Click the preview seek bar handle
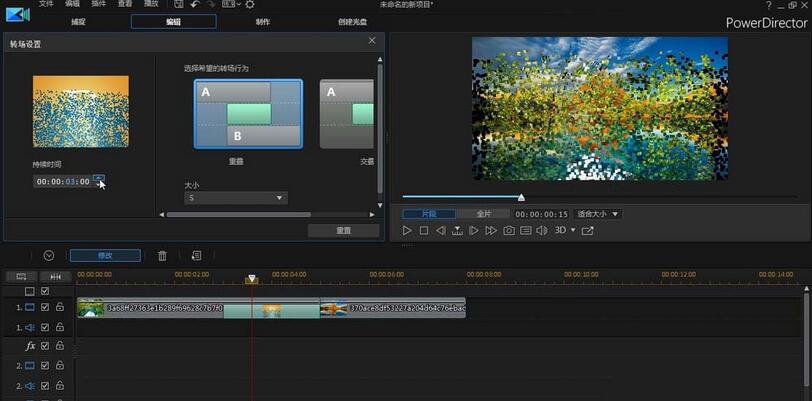The width and height of the screenshot is (812, 401). [521, 198]
